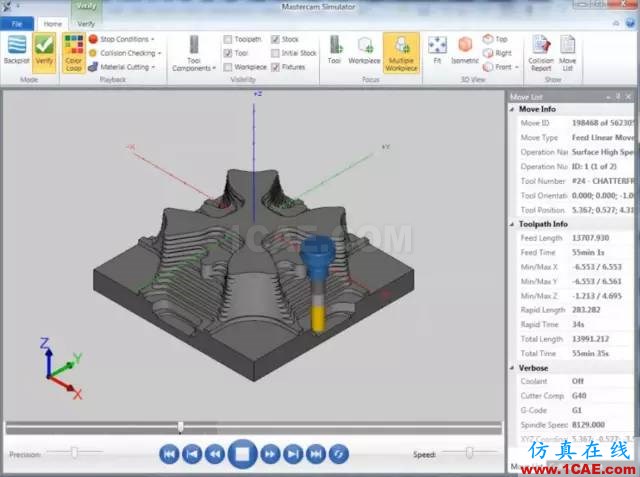Toggle Stock visibility checkbox
640x477 pixels.
coord(276,40)
